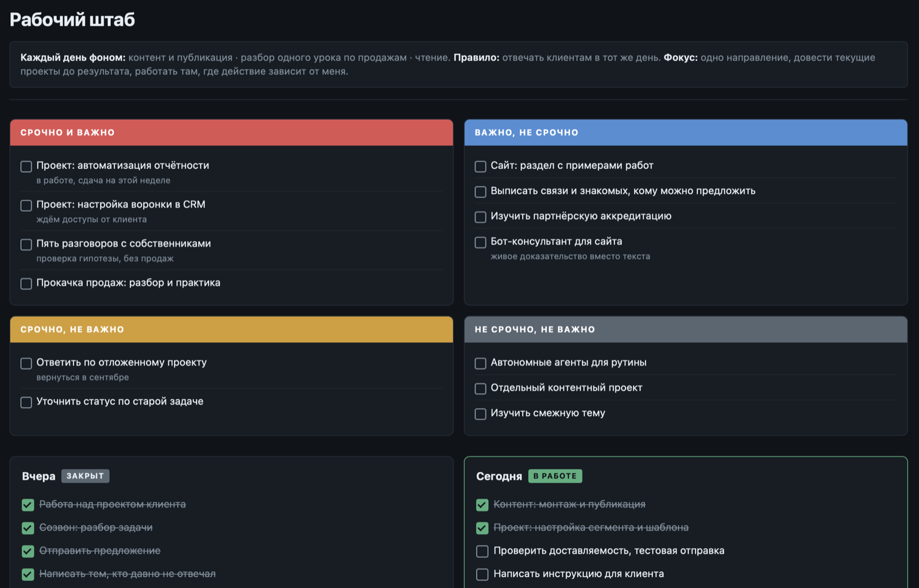This screenshot has width=919, height=588.
Task: Mark 'Пять разговоров с собственниками' as done
Action: coord(26,245)
